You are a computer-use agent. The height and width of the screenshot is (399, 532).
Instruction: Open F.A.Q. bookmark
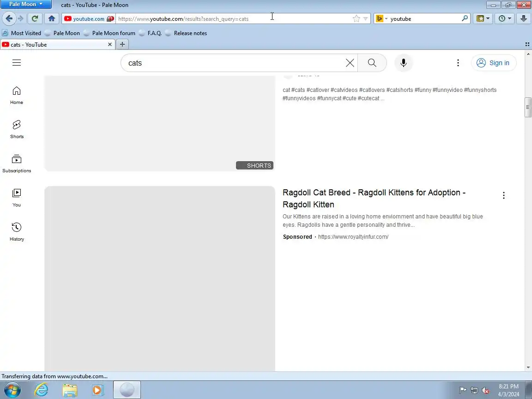pos(150,33)
